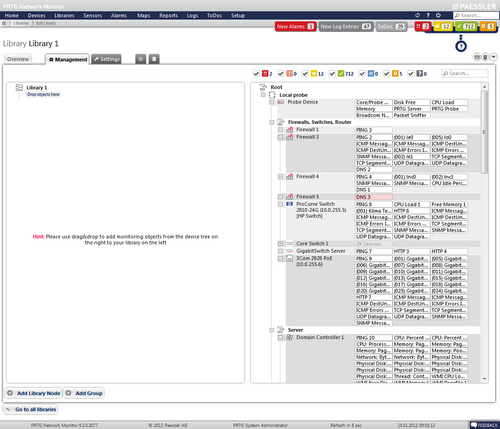Click the top bar Search field

pyautogui.click(x=476, y=15)
